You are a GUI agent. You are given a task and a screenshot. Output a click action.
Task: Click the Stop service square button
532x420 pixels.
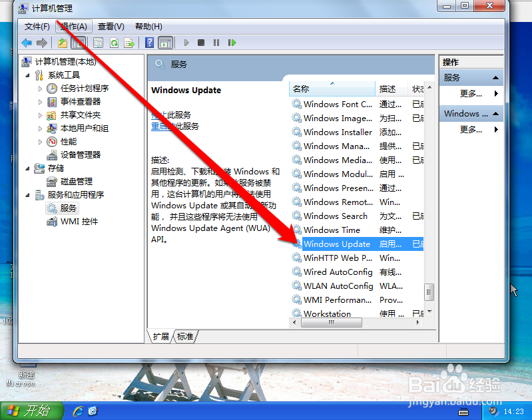(x=201, y=43)
